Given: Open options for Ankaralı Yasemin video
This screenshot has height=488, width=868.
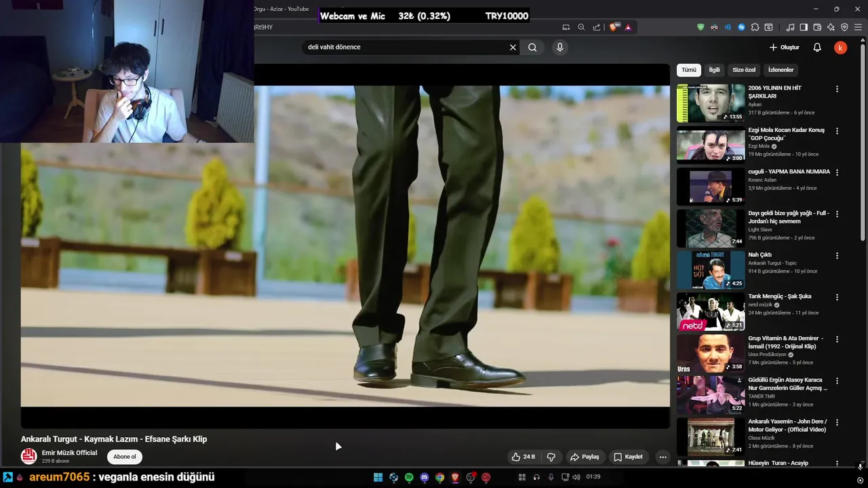Looking at the screenshot, I should click(x=837, y=422).
